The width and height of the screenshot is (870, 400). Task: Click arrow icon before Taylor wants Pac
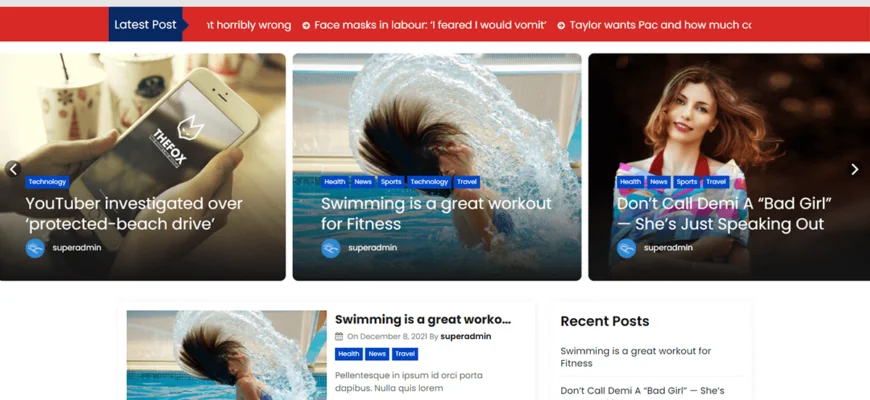point(561,25)
